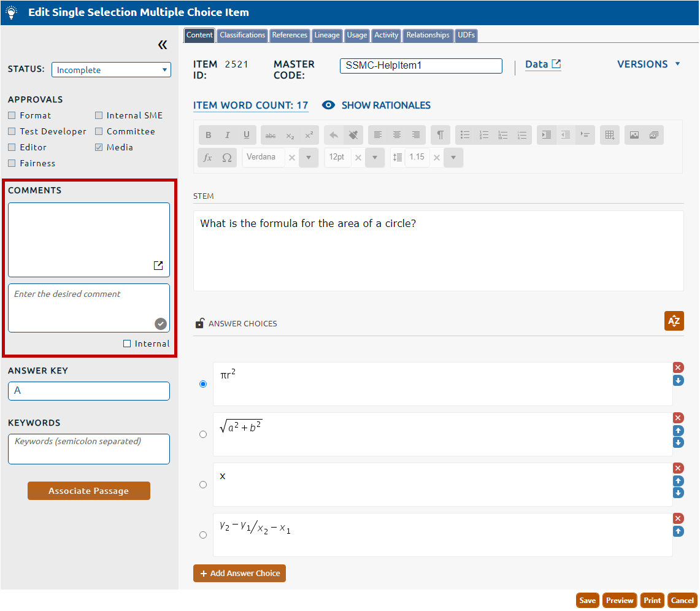Toggle bold formatting in the editor toolbar
The height and width of the screenshot is (611, 700).
click(x=209, y=135)
